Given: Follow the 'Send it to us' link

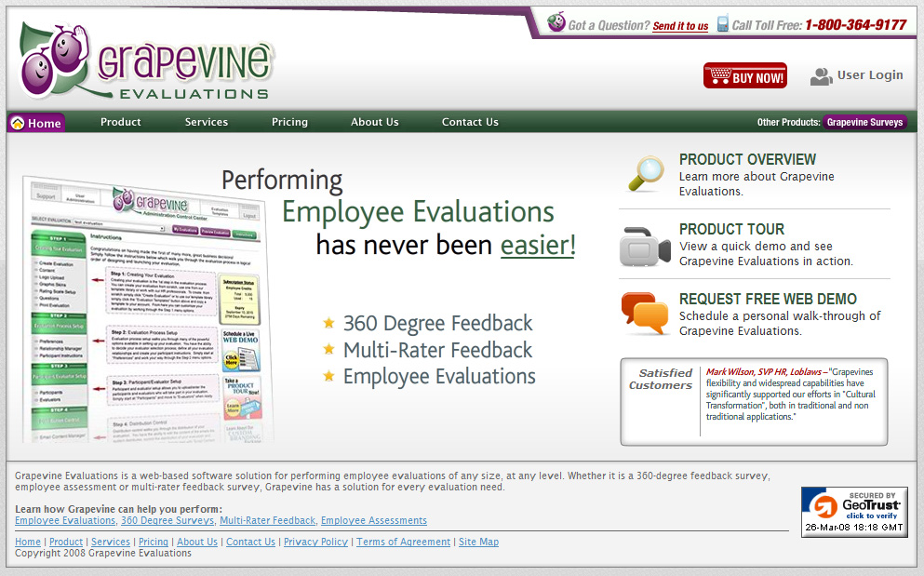Looking at the screenshot, I should (x=680, y=26).
